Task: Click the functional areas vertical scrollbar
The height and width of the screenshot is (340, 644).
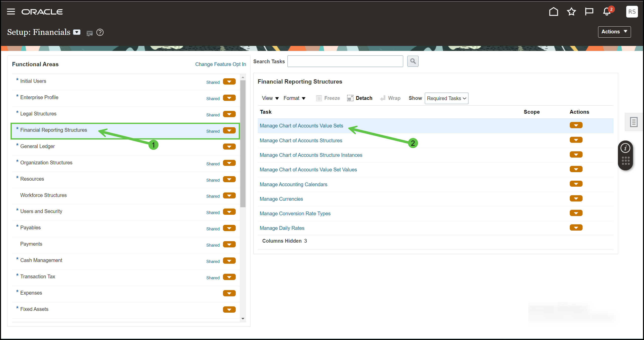Action: coord(243,143)
